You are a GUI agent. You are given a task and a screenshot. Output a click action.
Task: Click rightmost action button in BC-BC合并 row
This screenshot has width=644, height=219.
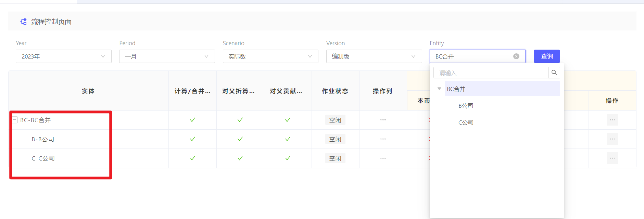point(612,120)
